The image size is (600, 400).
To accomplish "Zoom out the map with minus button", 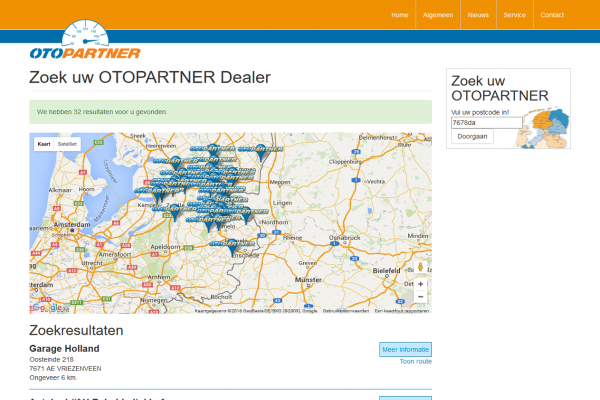I will click(x=420, y=297).
